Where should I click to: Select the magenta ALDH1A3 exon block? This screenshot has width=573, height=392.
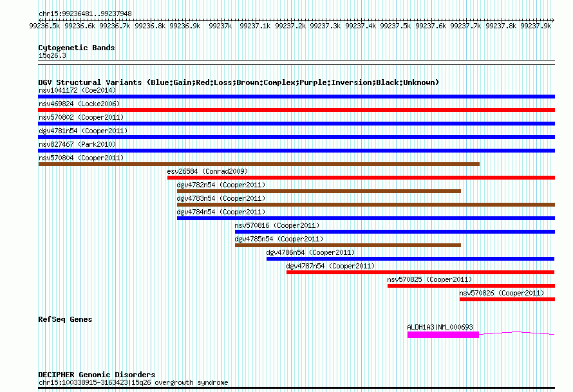click(444, 335)
